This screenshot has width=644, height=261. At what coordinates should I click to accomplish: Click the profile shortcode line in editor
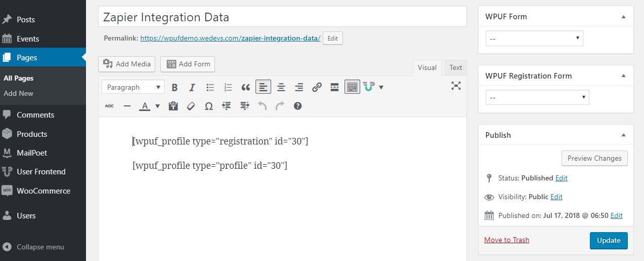tap(209, 165)
